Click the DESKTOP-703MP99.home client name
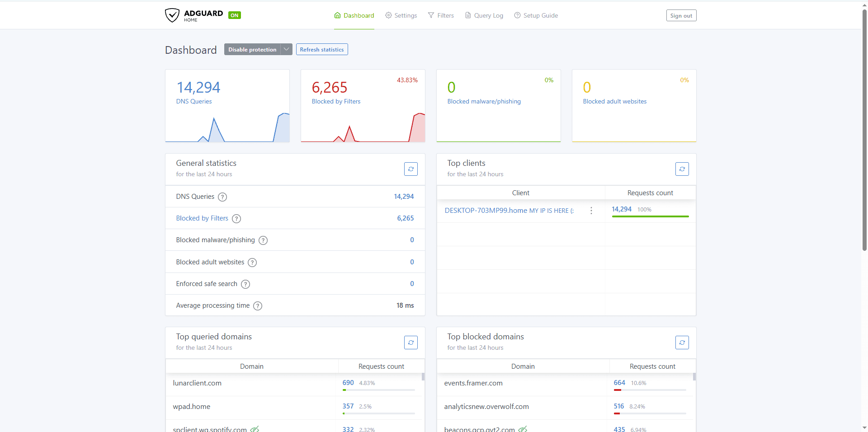The height and width of the screenshot is (432, 868). [486, 211]
